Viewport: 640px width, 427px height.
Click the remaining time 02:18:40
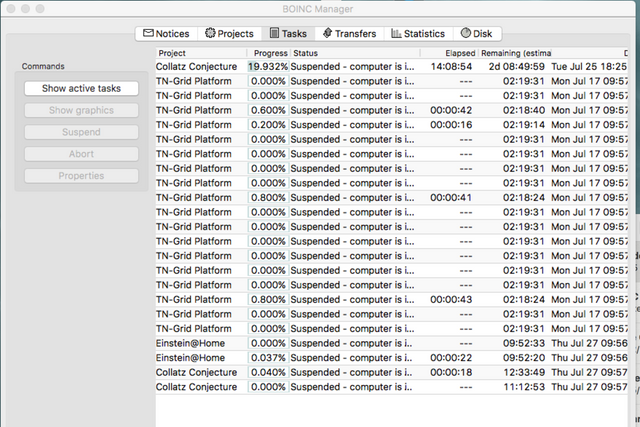coord(524,110)
